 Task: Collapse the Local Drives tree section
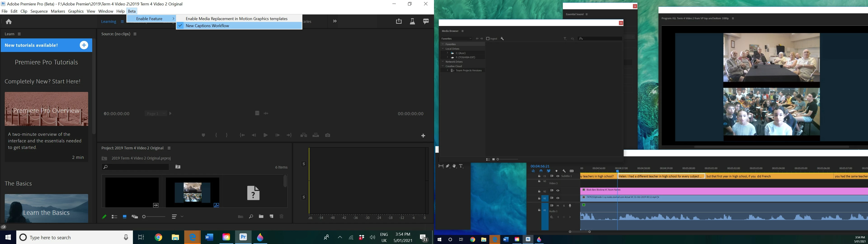coord(443,49)
